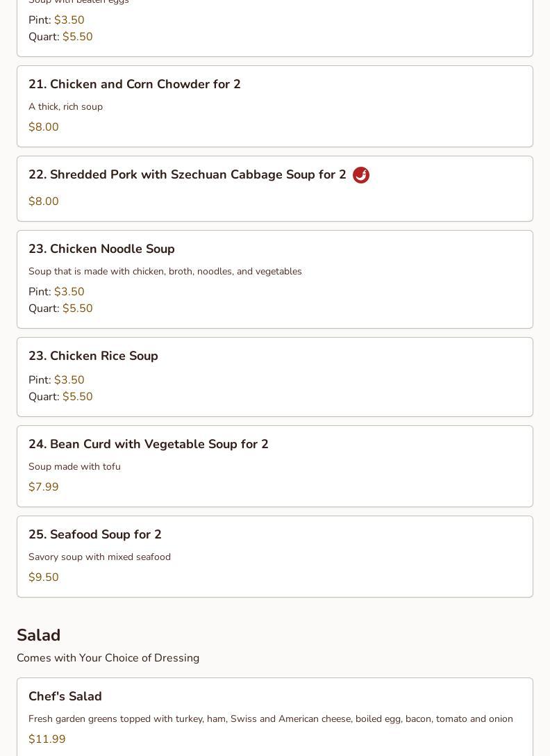The image size is (550, 756).
Task: Pick Quart $5.50 for Chicken Rice Soup
Action: tap(60, 396)
